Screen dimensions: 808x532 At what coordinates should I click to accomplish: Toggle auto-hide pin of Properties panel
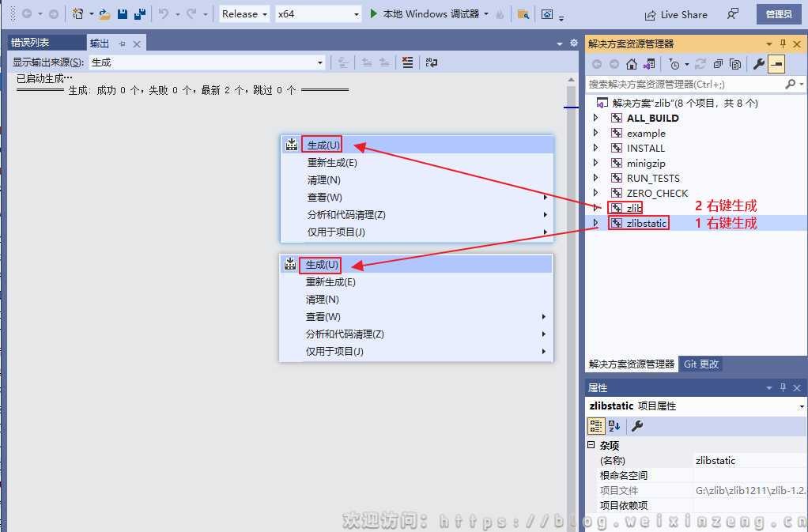(783, 387)
